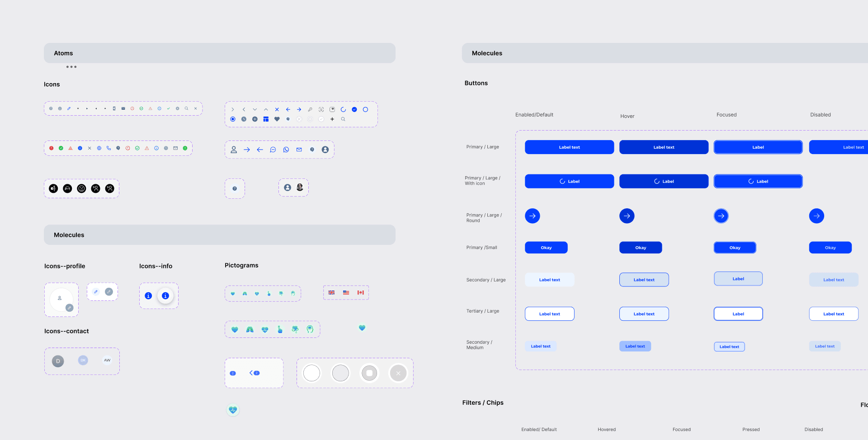The height and width of the screenshot is (440, 868).
Task: Click the small right triangle in top row
Action: (x=87, y=108)
